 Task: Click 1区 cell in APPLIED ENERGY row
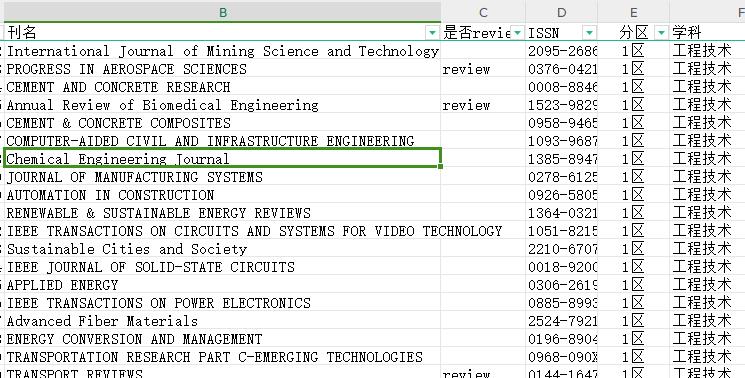click(x=633, y=285)
